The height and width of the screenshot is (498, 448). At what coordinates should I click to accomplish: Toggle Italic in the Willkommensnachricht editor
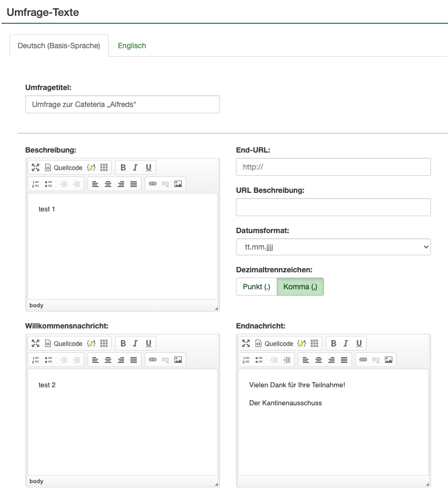pos(135,343)
